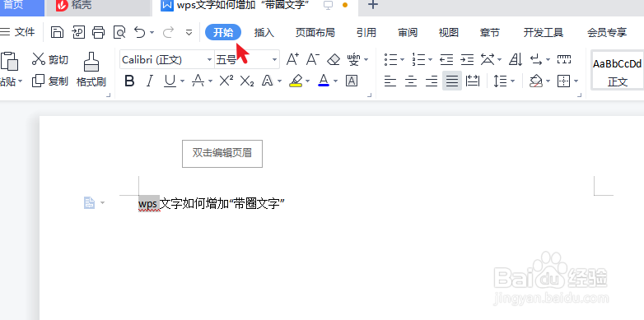644x320 pixels.
Task: Click the numbered list icon
Action: point(419,59)
